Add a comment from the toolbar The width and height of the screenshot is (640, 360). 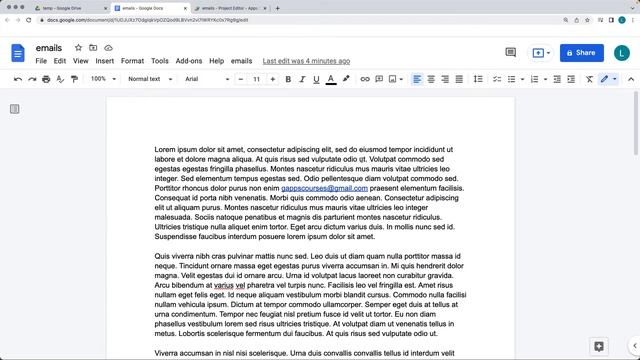(x=379, y=79)
